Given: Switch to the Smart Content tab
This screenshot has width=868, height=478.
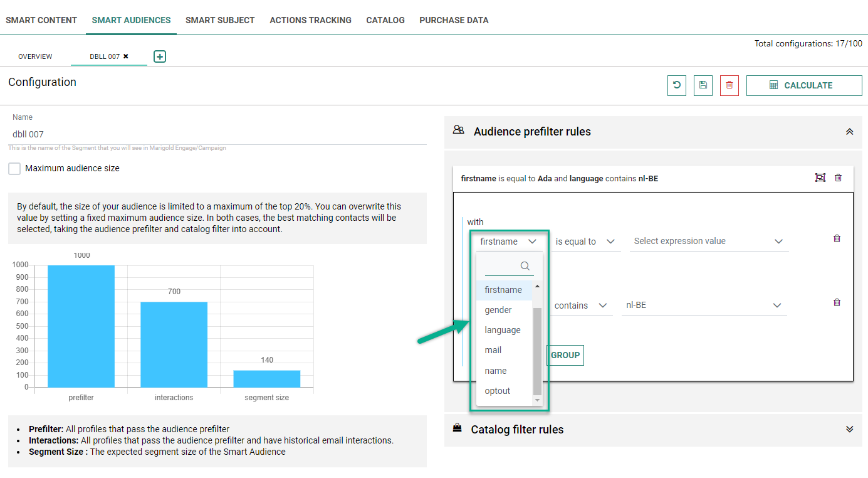Looking at the screenshot, I should (41, 20).
